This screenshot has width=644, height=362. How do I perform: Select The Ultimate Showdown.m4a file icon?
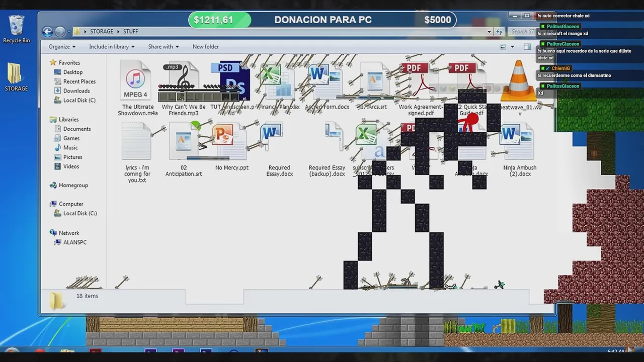(x=136, y=81)
